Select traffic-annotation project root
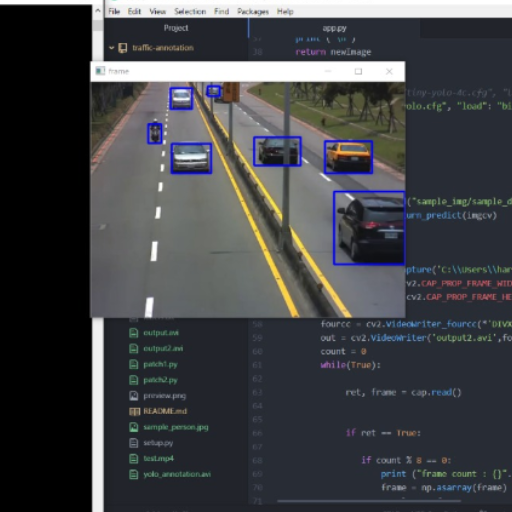The height and width of the screenshot is (512, 512). click(163, 48)
